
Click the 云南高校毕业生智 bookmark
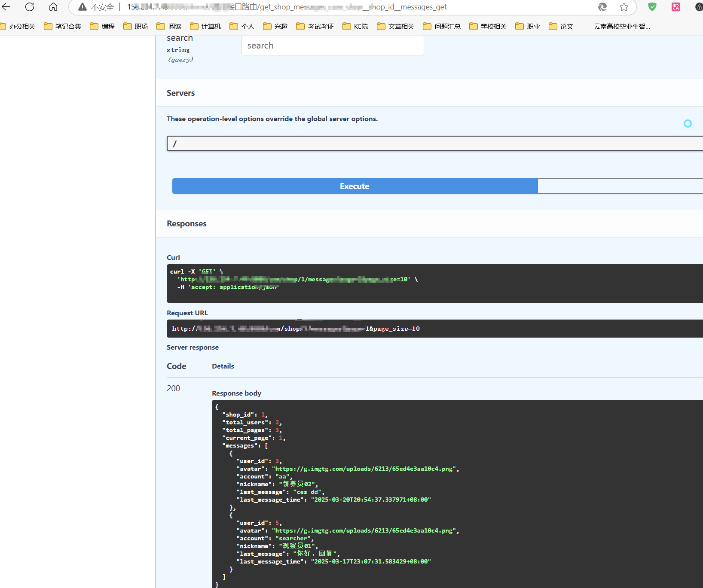[x=621, y=26]
